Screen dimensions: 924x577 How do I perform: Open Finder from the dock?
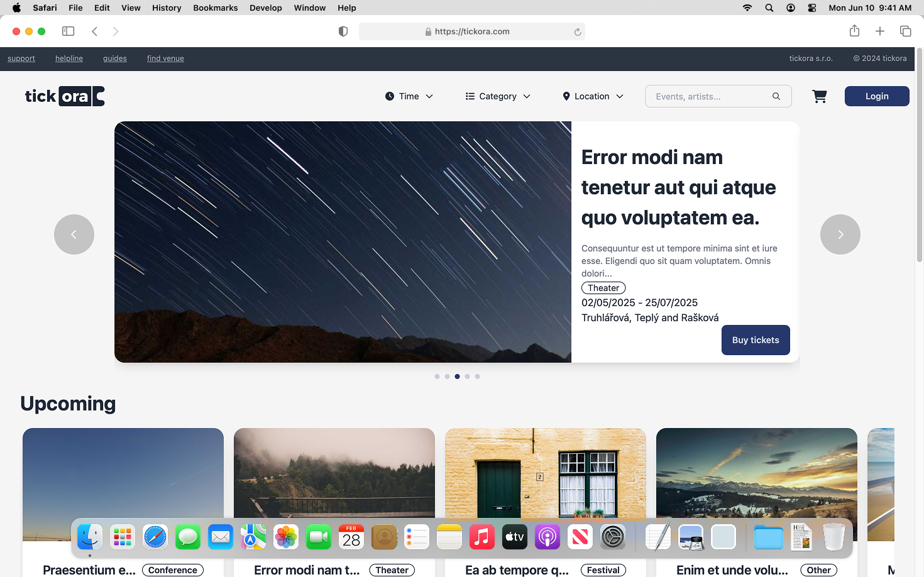click(x=90, y=537)
